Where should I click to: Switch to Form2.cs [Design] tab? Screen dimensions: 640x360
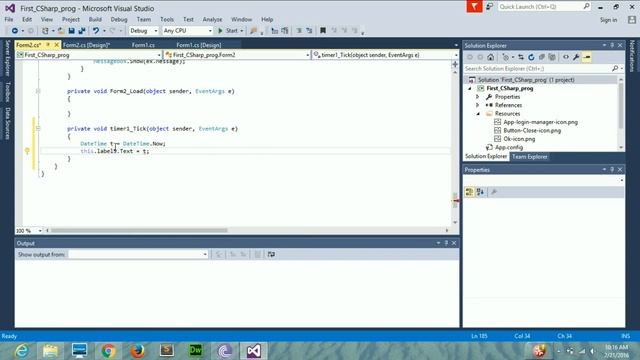[x=86, y=45]
